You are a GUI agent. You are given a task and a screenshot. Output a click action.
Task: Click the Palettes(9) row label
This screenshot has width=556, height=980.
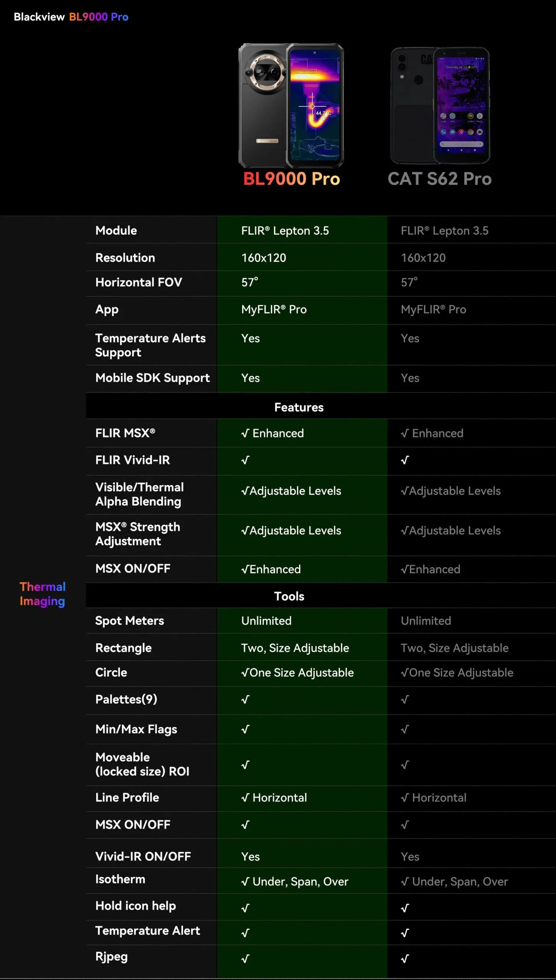tap(126, 699)
